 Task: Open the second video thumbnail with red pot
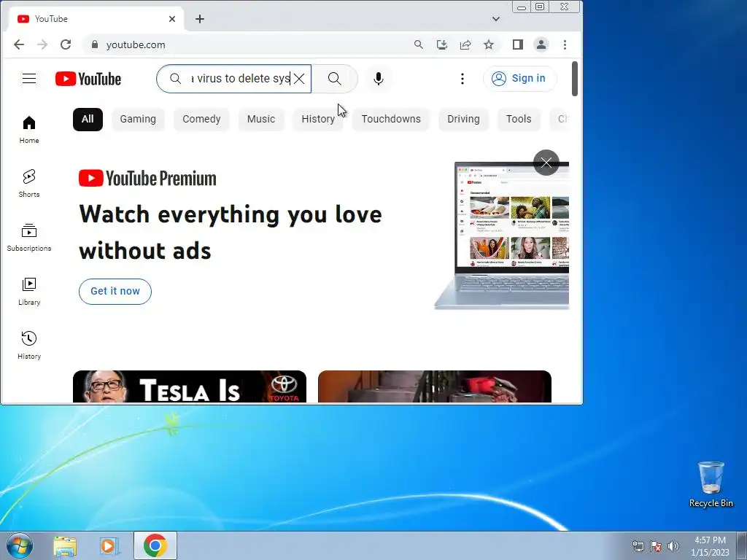tap(435, 386)
